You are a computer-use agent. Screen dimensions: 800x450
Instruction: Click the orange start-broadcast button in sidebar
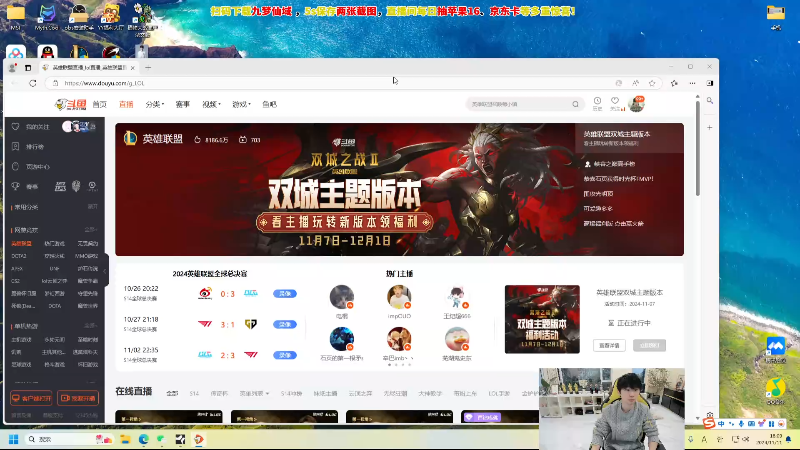coord(78,398)
